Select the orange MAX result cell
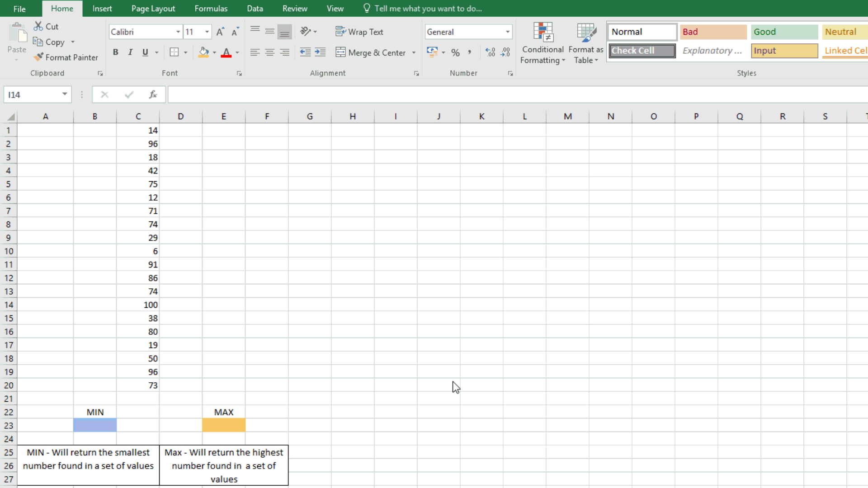 click(x=224, y=425)
